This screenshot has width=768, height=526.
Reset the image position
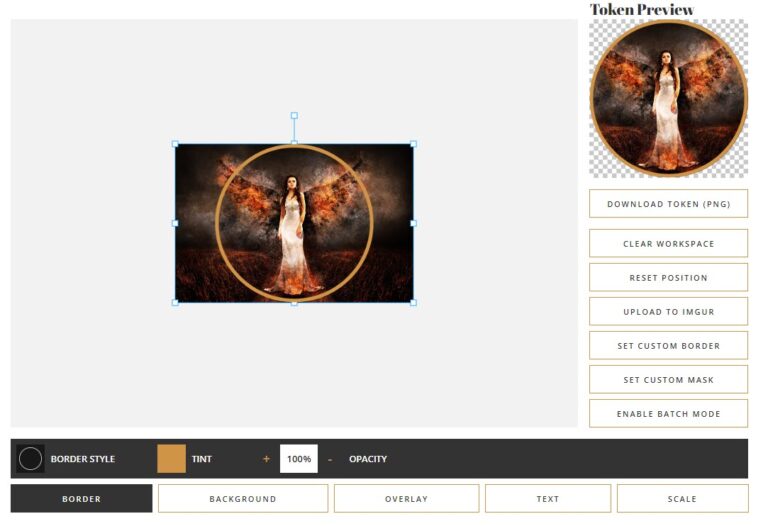668,278
